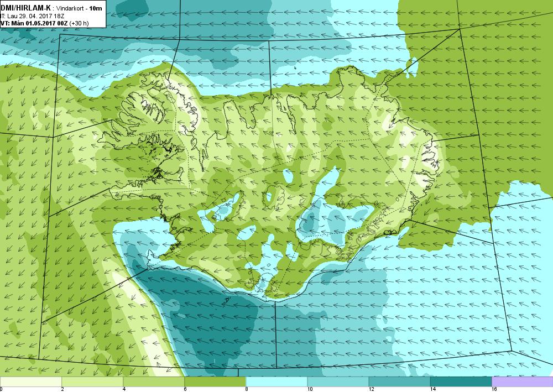Click the light green 2–4 legend swatch
The width and height of the screenshot is (553, 392).
click(x=92, y=381)
